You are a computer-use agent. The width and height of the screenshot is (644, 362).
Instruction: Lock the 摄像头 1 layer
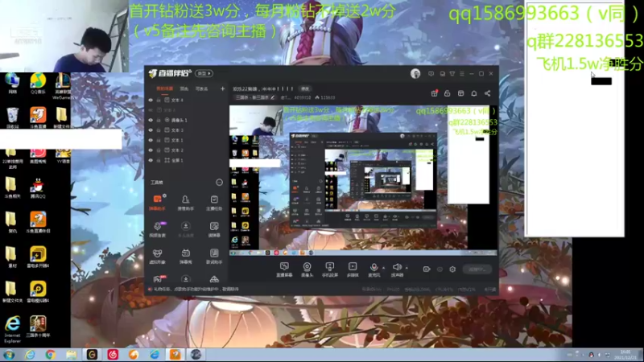click(159, 120)
